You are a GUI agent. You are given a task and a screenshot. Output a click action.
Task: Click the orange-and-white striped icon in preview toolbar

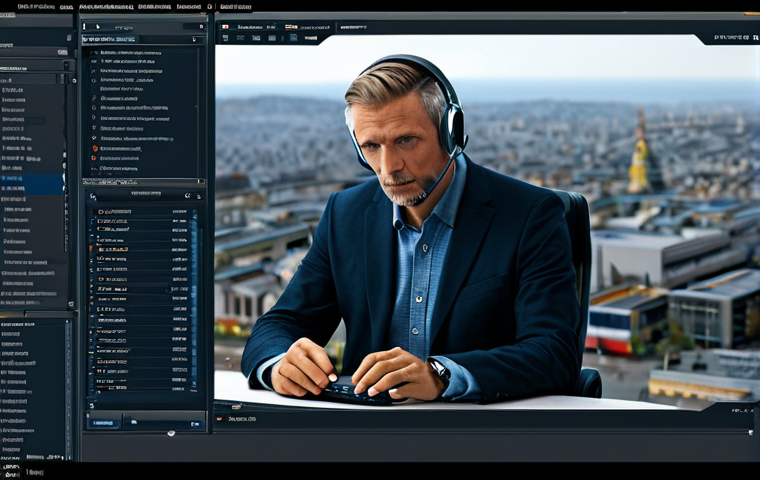[291, 27]
